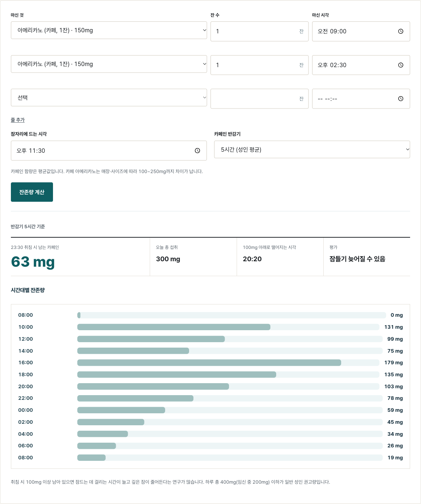Click 06:00 row time label
This screenshot has width=421, height=504.
26,446
